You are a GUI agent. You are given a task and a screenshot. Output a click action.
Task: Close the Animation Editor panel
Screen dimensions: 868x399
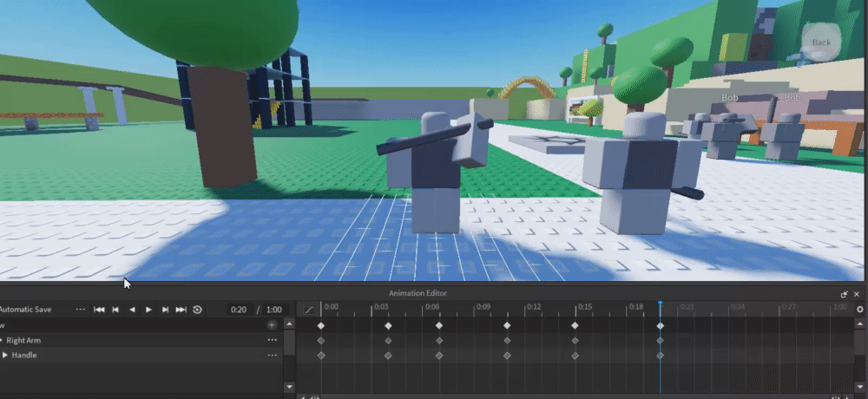click(x=857, y=294)
